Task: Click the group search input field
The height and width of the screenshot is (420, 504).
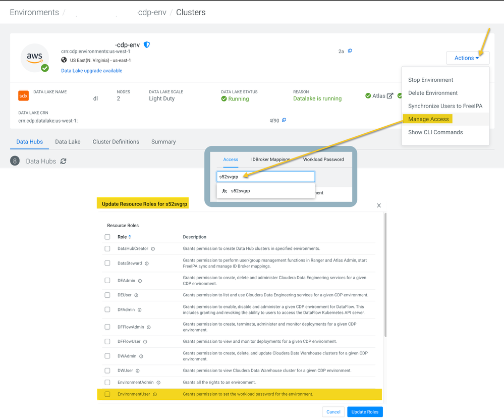Action: (266, 177)
